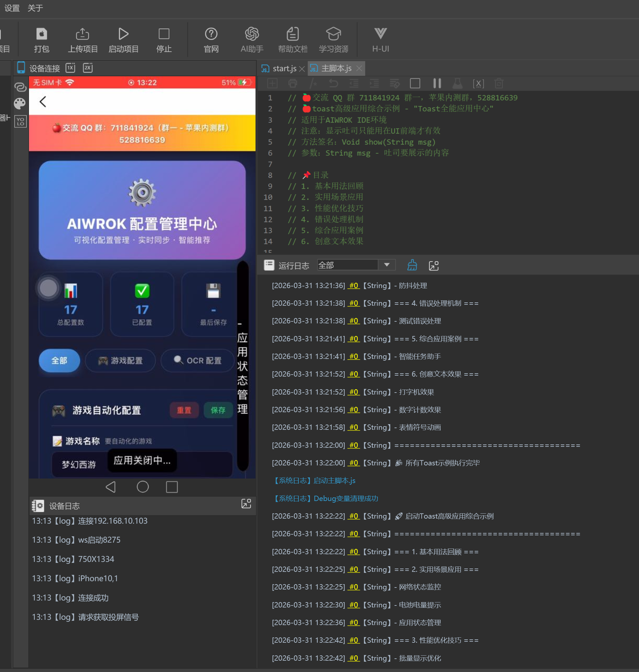Open the 关于 menu
This screenshot has height=672, width=639.
[x=35, y=8]
